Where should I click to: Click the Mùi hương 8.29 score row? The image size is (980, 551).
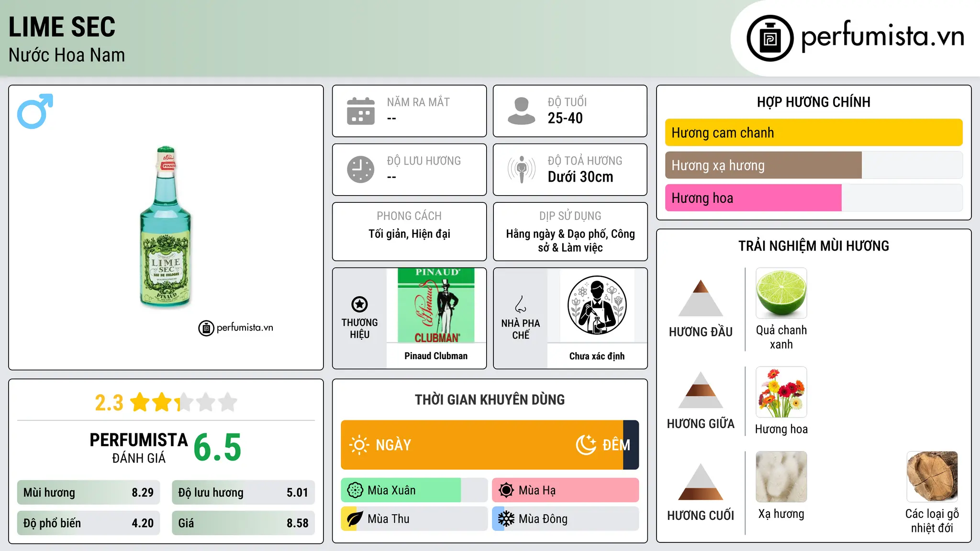(x=89, y=493)
